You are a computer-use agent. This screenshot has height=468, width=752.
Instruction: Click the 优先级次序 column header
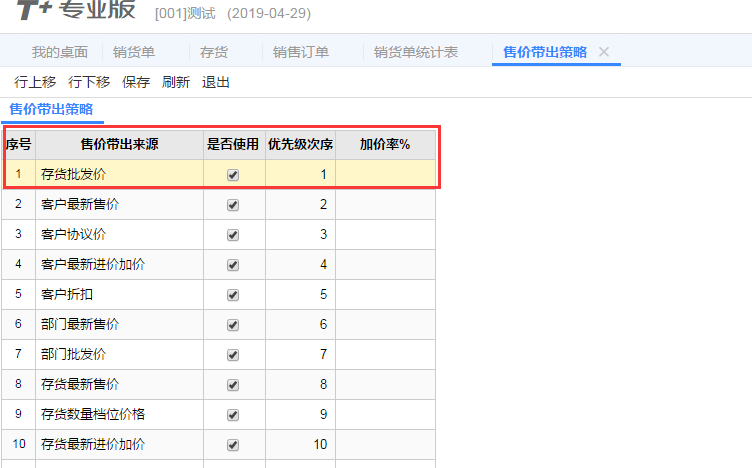(x=300, y=144)
